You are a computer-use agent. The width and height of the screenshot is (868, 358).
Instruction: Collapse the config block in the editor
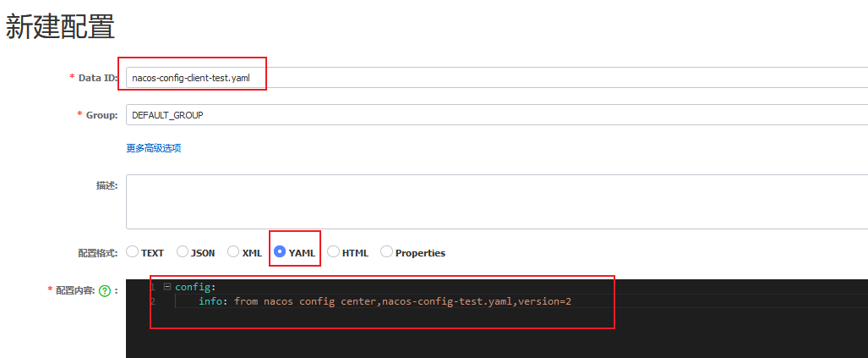pos(167,287)
